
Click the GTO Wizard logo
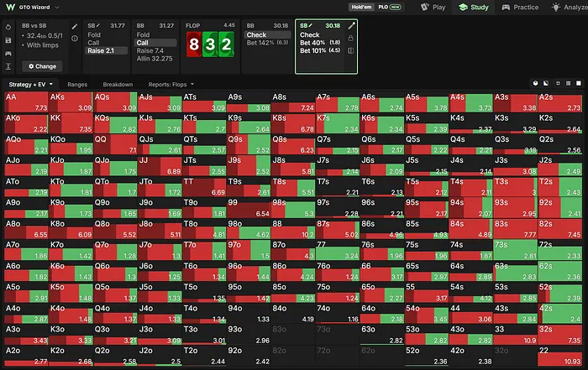[x=10, y=7]
